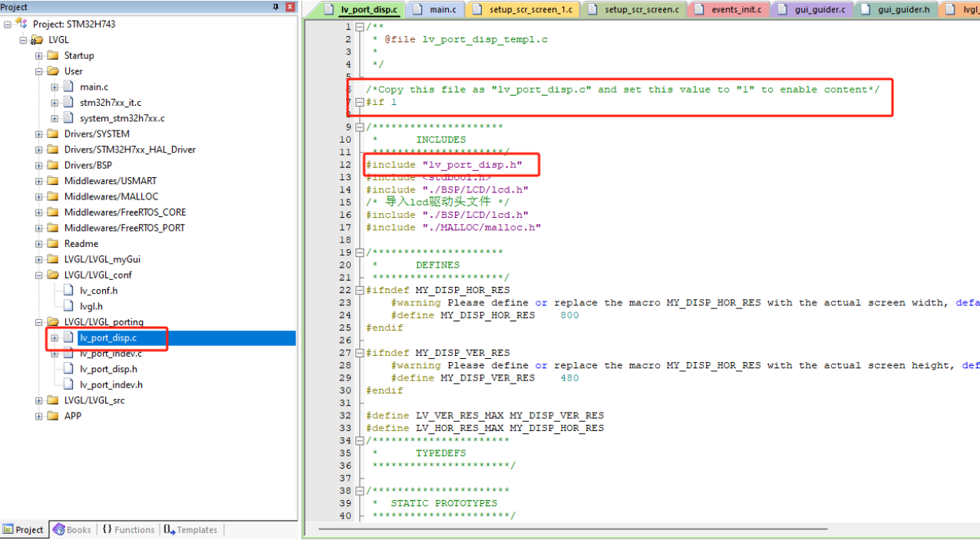The width and height of the screenshot is (980, 540).
Task: Switch to the gui_guider.c tab
Action: pos(813,9)
